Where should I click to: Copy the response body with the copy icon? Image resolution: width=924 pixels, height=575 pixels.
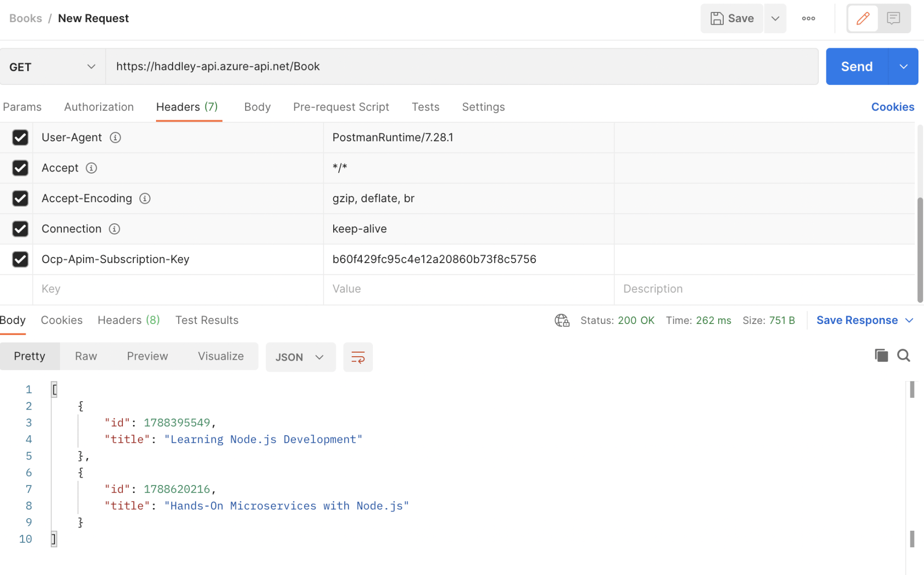[x=881, y=356]
